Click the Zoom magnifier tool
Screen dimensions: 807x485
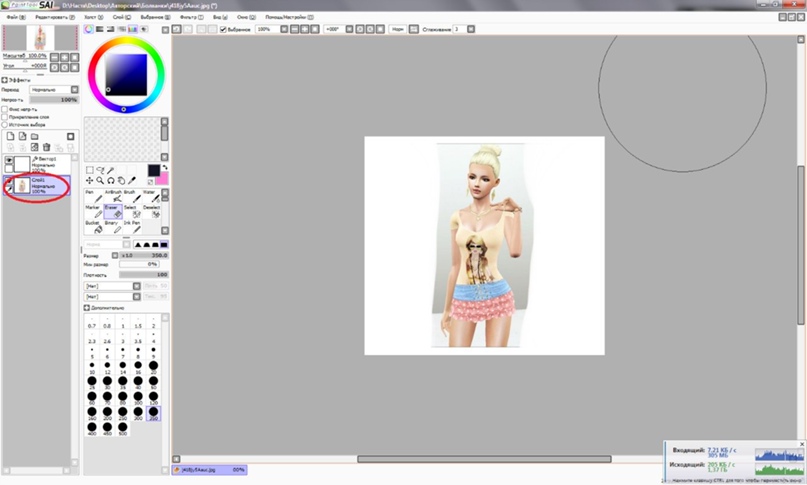100,181
